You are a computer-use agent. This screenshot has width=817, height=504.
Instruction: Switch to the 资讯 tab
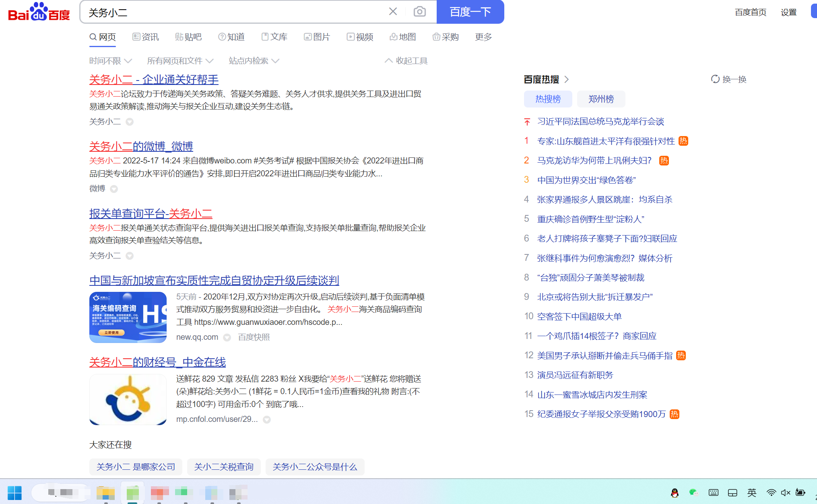pos(146,37)
